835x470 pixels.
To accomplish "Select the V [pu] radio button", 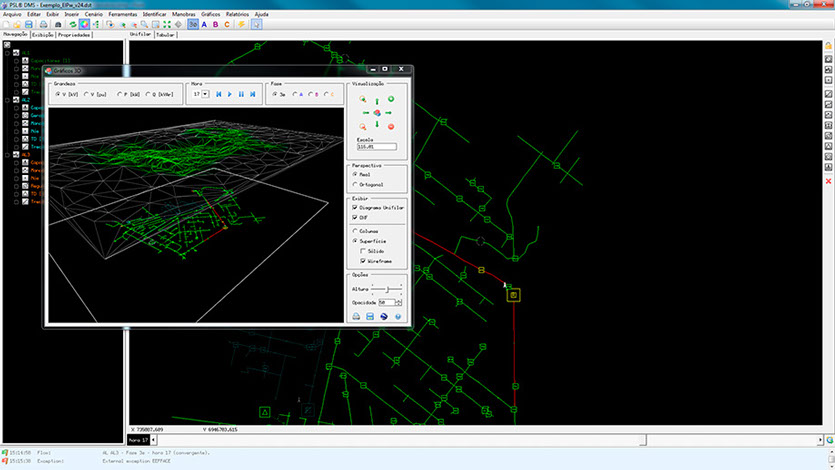I will pyautogui.click(x=87, y=94).
